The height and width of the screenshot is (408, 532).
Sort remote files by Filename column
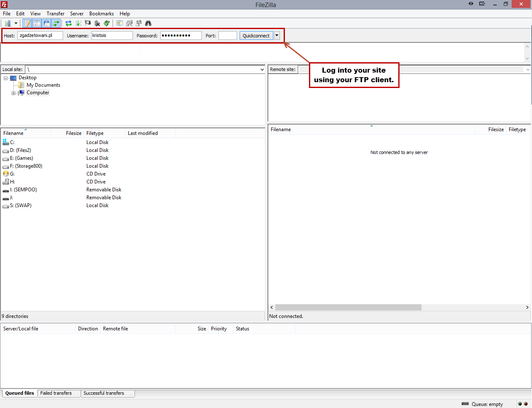tap(372, 129)
